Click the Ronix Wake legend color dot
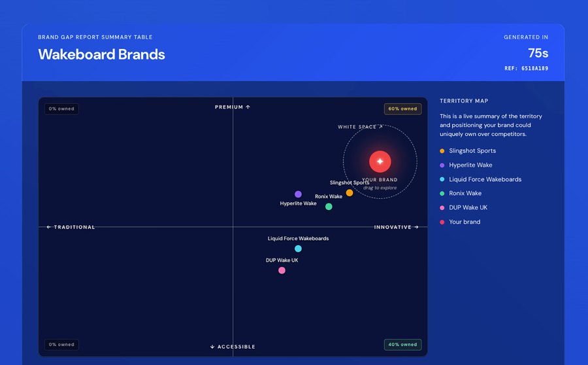This screenshot has height=365, width=588. (442, 194)
